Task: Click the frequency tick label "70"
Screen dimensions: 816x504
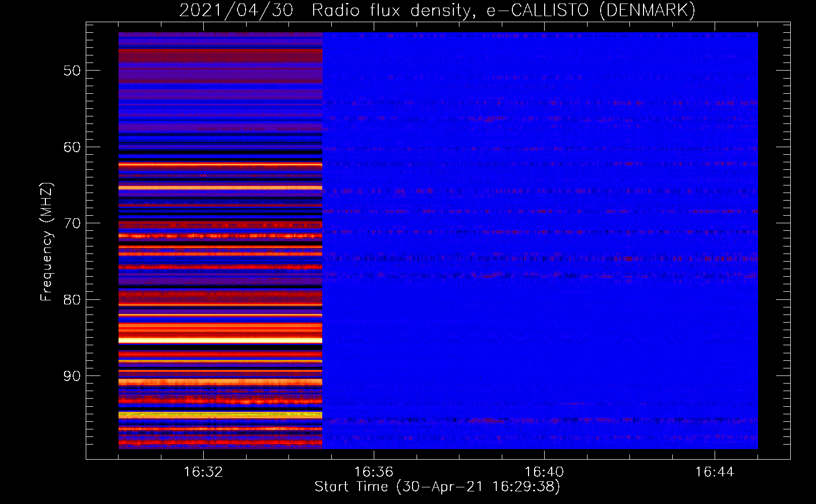Action: pyautogui.click(x=72, y=223)
